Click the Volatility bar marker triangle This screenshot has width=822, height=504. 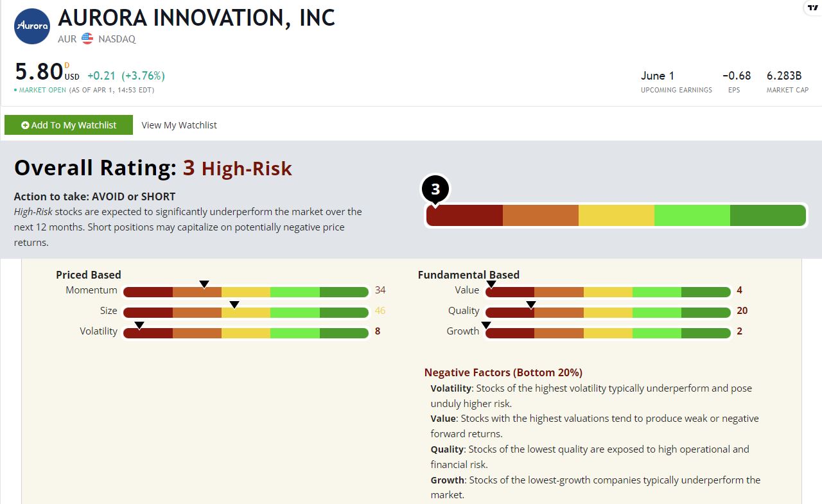click(139, 325)
